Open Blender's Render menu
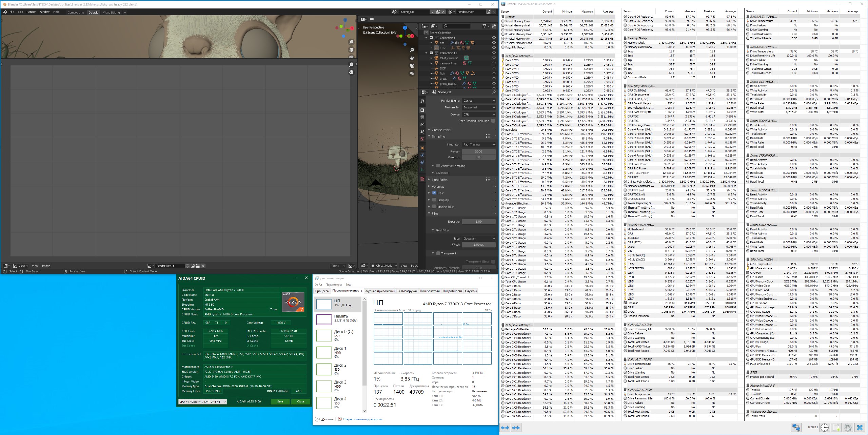The image size is (868, 435). click(x=31, y=12)
